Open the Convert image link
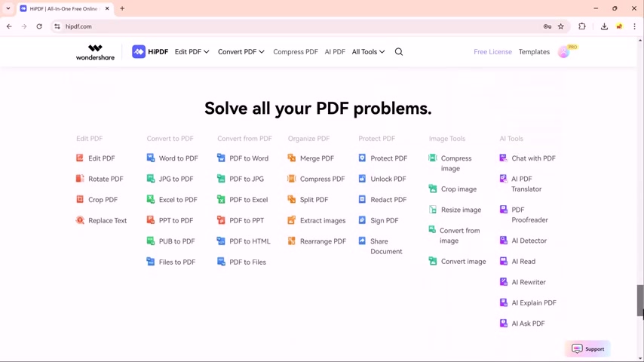The image size is (644, 362). click(457, 262)
